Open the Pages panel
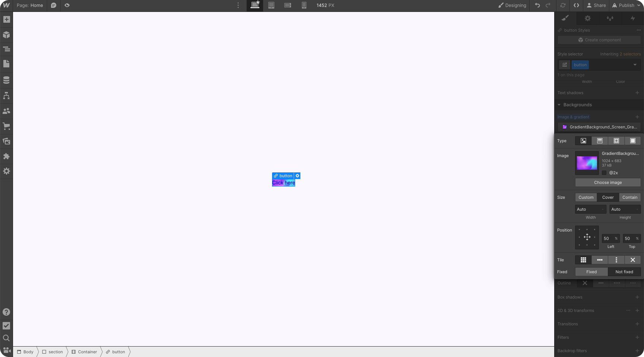Image resolution: width=644 pixels, height=357 pixels. pyautogui.click(x=6, y=64)
